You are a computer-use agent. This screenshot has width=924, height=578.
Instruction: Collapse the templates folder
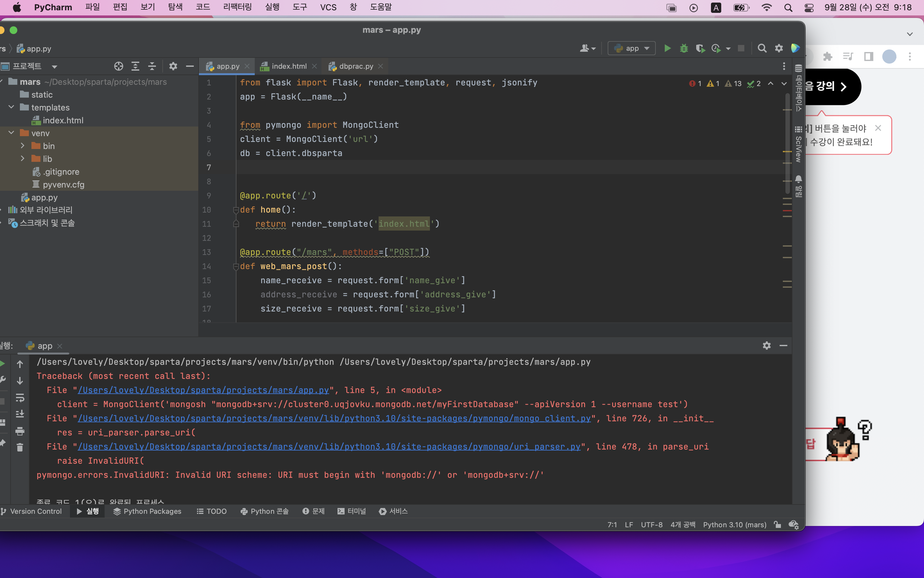point(12,107)
